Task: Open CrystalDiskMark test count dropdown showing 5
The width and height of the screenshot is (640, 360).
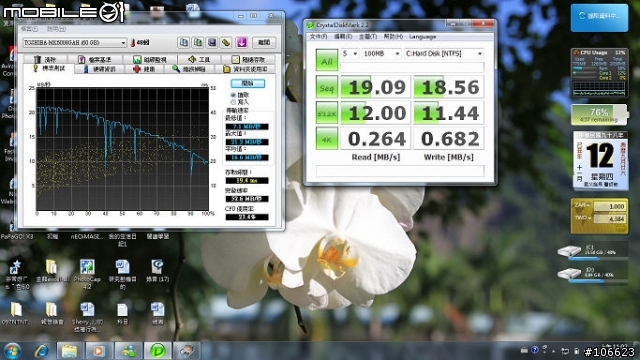Action: click(x=350, y=53)
